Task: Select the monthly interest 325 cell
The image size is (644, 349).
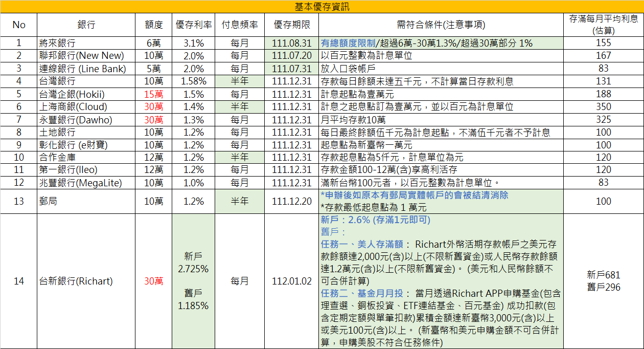Action: coord(604,120)
